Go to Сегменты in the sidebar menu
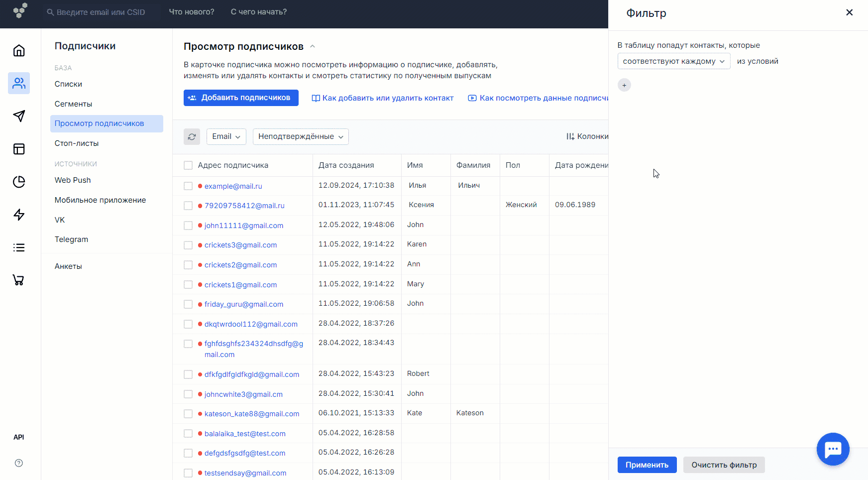868x480 pixels. tap(73, 104)
